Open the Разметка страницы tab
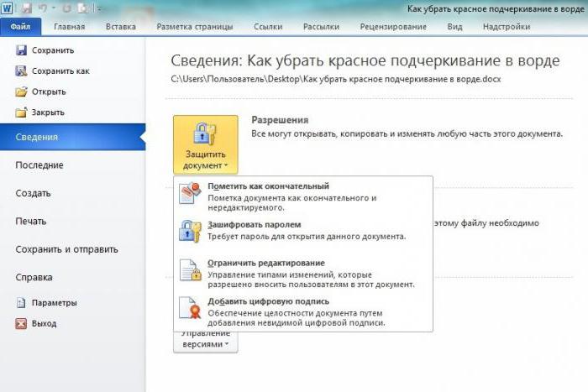The width and height of the screenshot is (588, 392). [195, 27]
